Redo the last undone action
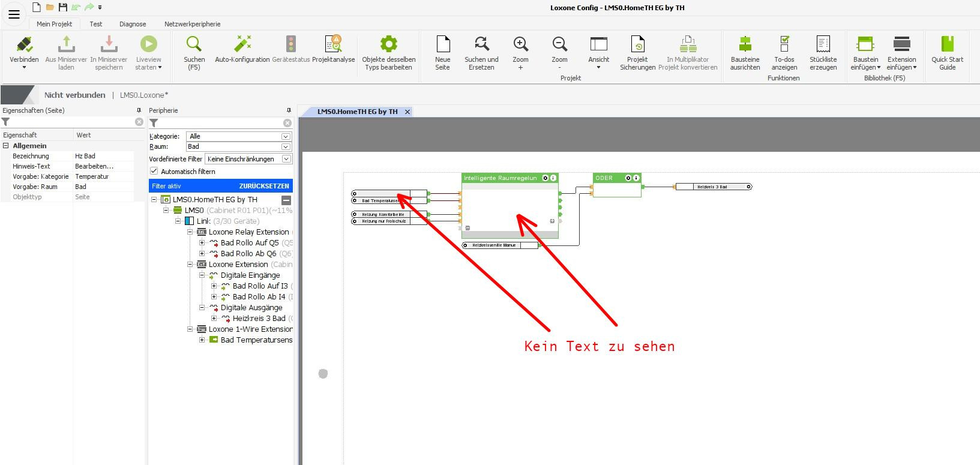This screenshot has height=465, width=980. (89, 7)
